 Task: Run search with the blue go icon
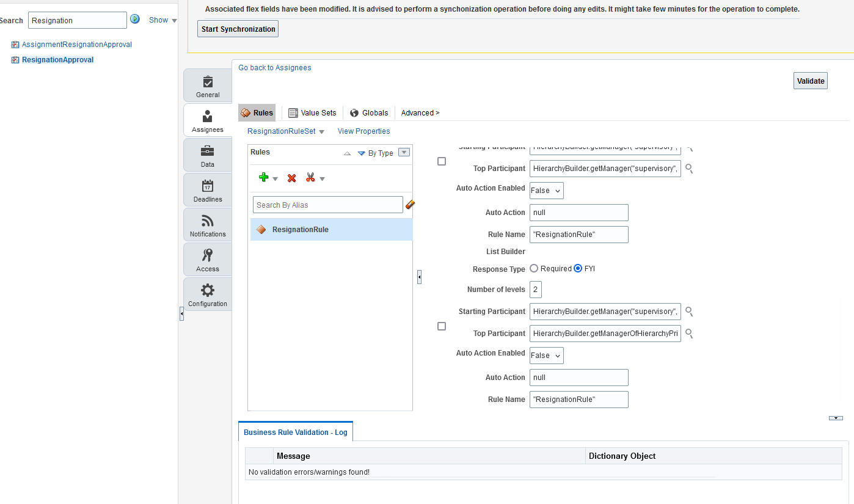tap(135, 20)
